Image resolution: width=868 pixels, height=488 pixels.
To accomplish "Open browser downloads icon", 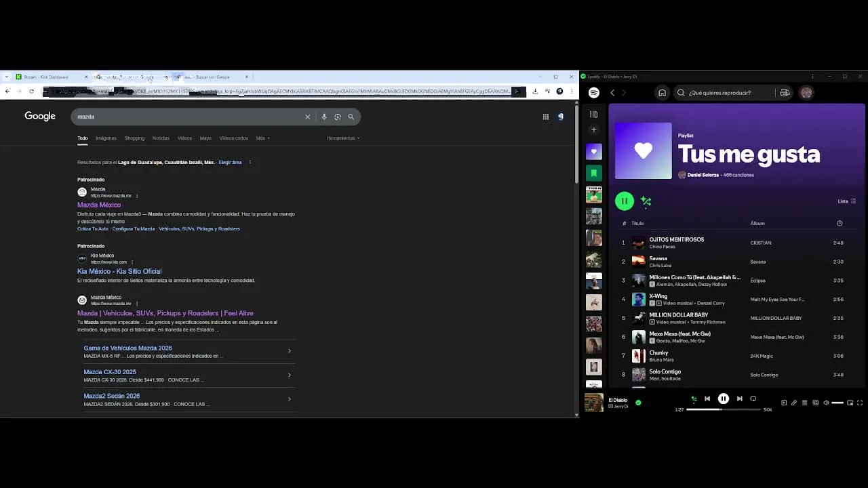I will tap(535, 91).
